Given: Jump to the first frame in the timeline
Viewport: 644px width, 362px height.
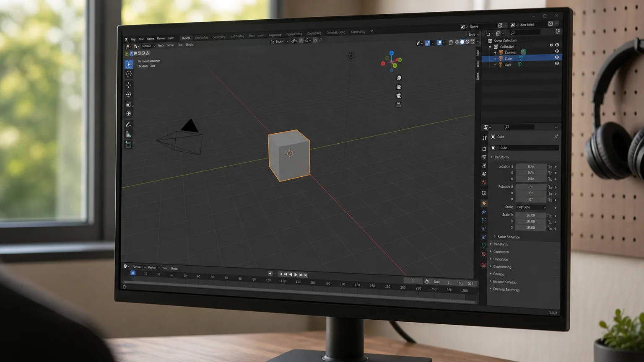Looking at the screenshot, I should [x=280, y=274].
